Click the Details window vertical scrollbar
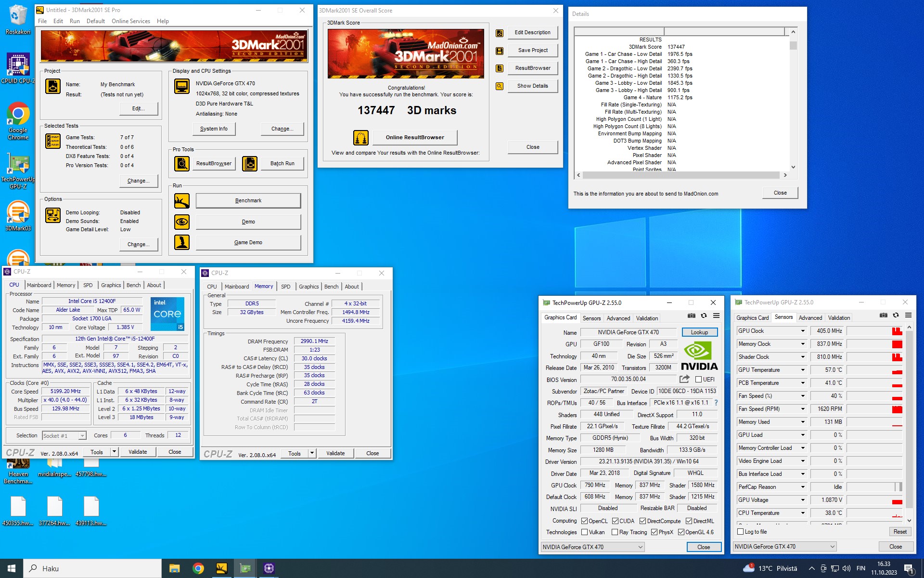The width and height of the screenshot is (924, 578). (793, 100)
